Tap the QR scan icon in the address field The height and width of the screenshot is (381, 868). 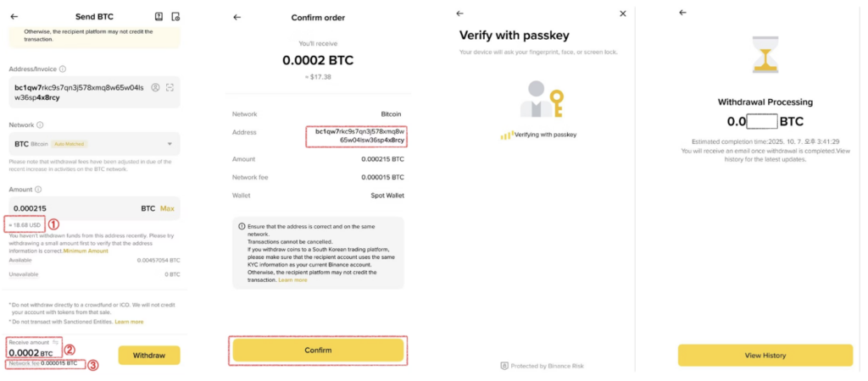pos(170,87)
